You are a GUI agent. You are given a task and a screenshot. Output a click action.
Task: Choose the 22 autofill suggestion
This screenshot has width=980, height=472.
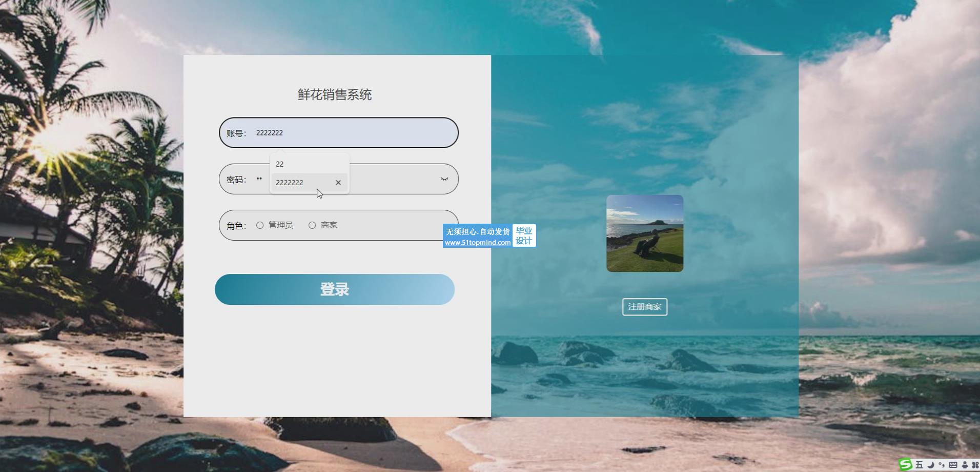[280, 164]
